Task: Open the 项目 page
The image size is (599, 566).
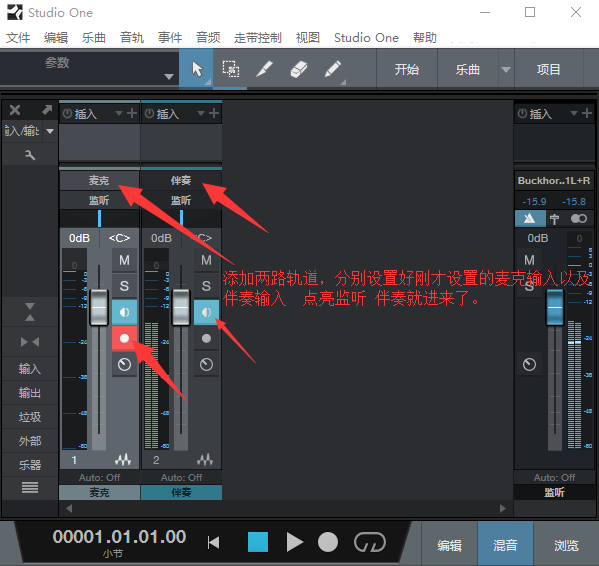Action: pyautogui.click(x=549, y=70)
